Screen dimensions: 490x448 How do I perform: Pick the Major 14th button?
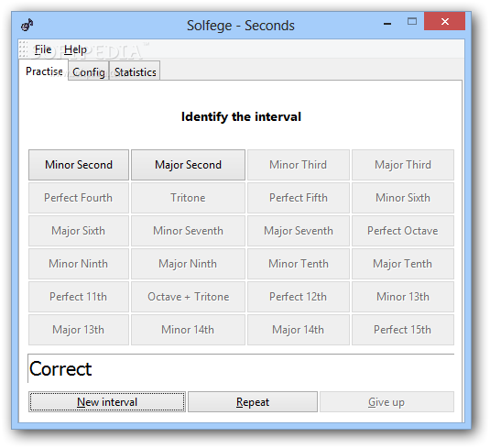299,330
